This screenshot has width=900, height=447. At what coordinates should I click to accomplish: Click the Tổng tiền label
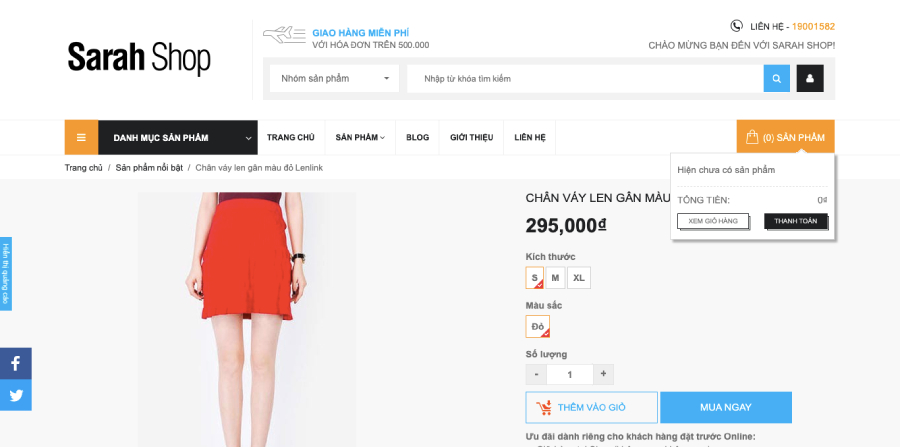(x=704, y=200)
